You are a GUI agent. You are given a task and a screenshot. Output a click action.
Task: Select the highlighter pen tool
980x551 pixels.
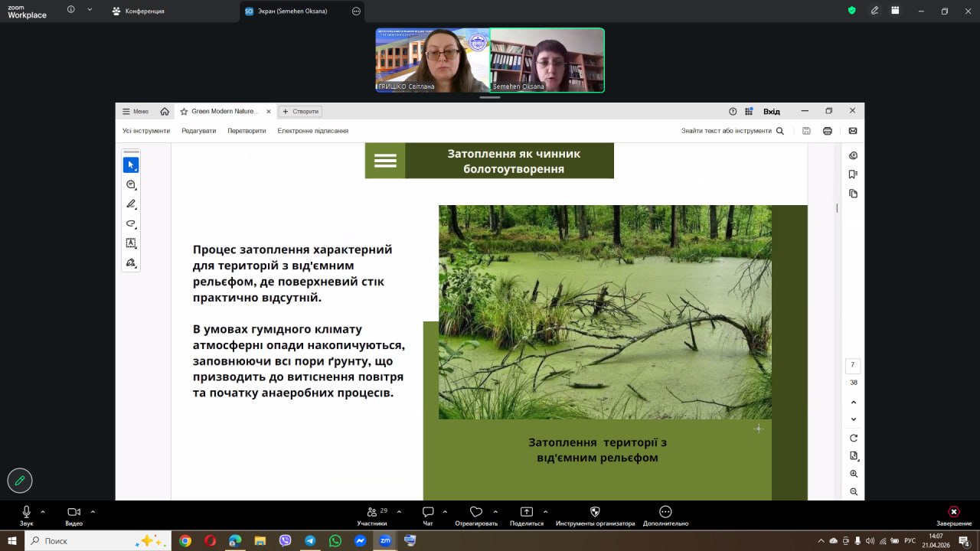point(131,204)
